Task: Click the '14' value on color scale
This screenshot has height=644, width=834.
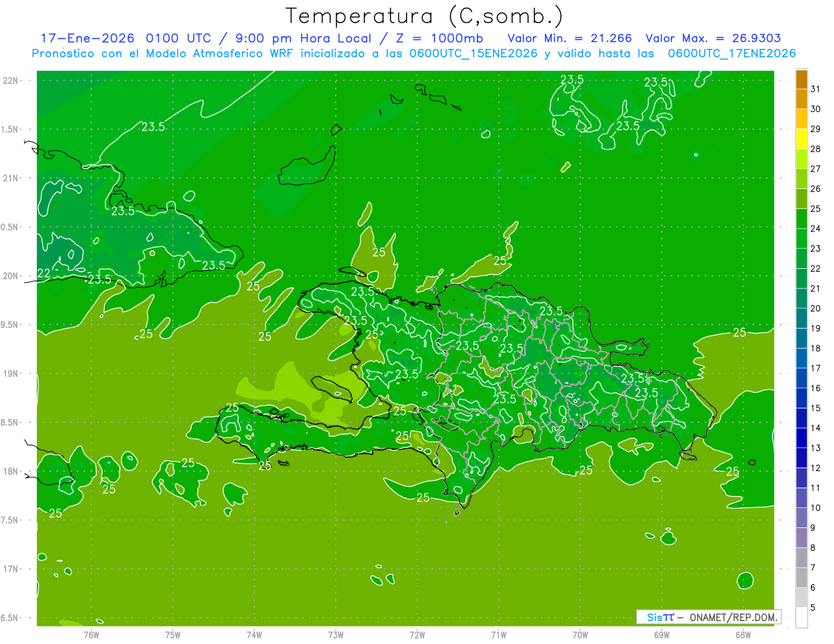Action: tap(816, 428)
